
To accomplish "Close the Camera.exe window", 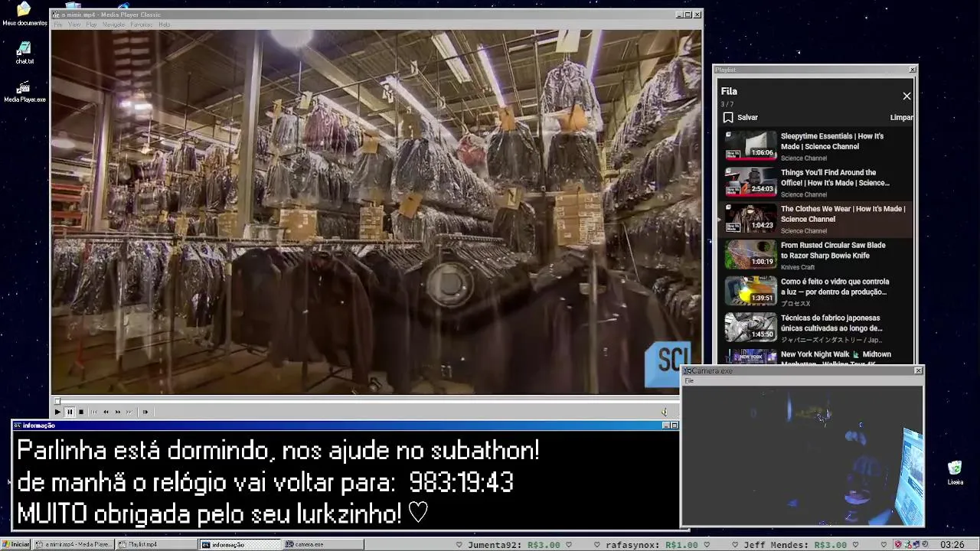I will click(x=919, y=370).
